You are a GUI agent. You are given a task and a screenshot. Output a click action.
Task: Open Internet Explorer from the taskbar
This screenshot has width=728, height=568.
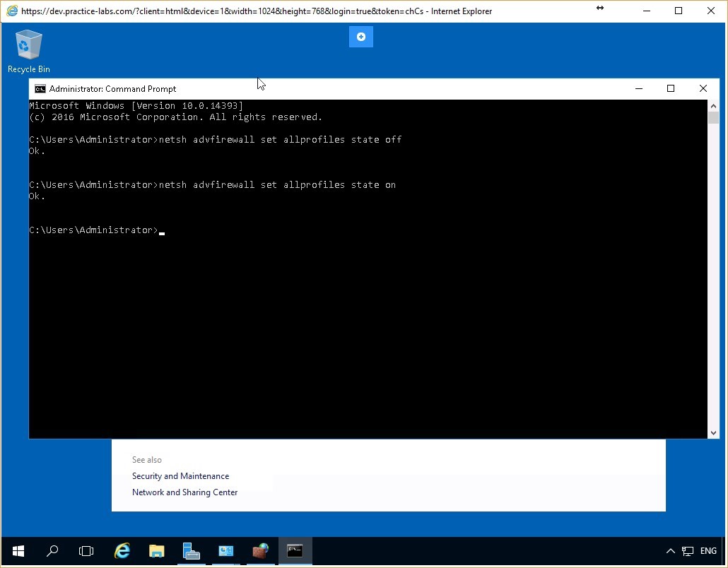pos(122,551)
